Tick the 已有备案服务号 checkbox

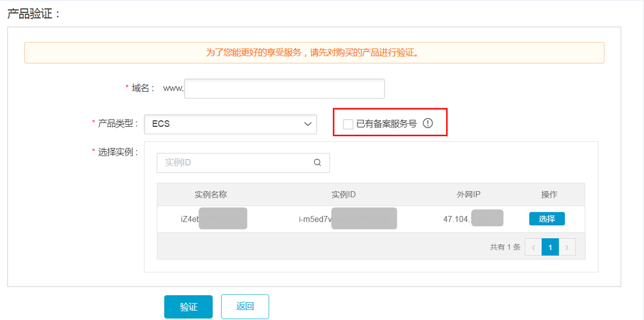click(348, 124)
